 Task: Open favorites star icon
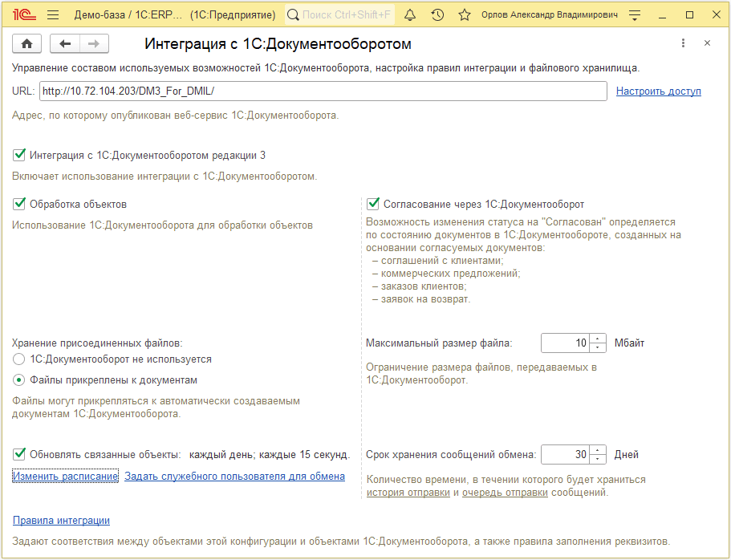pyautogui.click(x=464, y=15)
